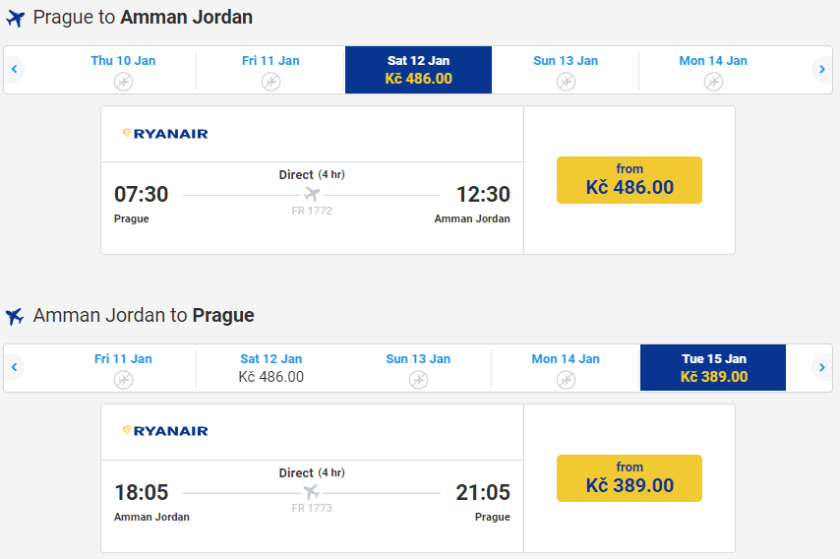Select outbound Fri 11 Jan date tab
This screenshot has width=840, height=559.
(271, 70)
